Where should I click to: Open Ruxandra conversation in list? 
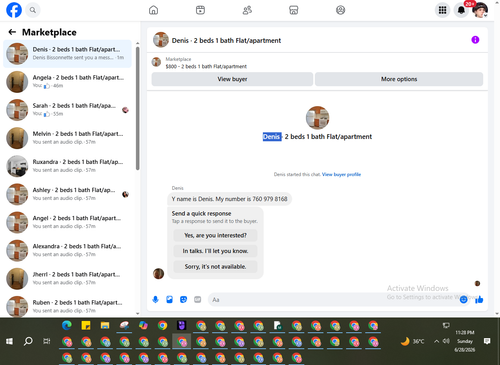coord(67,166)
